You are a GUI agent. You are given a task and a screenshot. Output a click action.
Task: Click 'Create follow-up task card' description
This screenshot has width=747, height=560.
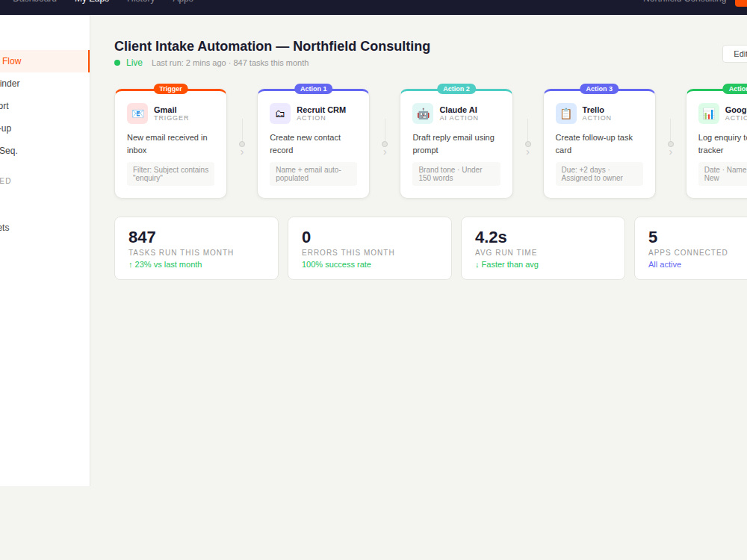click(x=594, y=144)
